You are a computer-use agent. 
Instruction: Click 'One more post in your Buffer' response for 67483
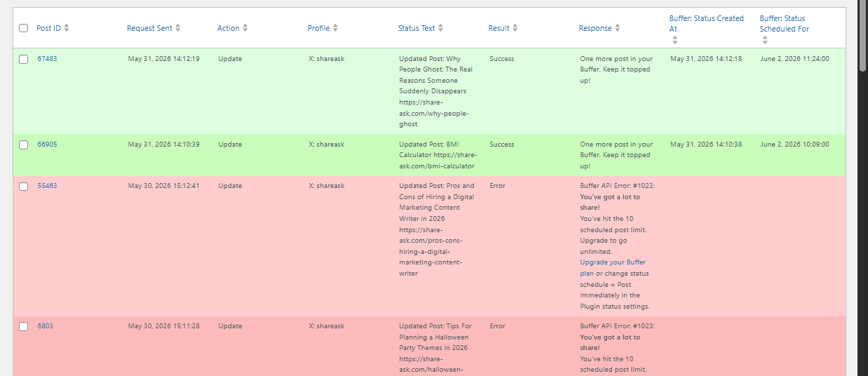click(x=616, y=69)
